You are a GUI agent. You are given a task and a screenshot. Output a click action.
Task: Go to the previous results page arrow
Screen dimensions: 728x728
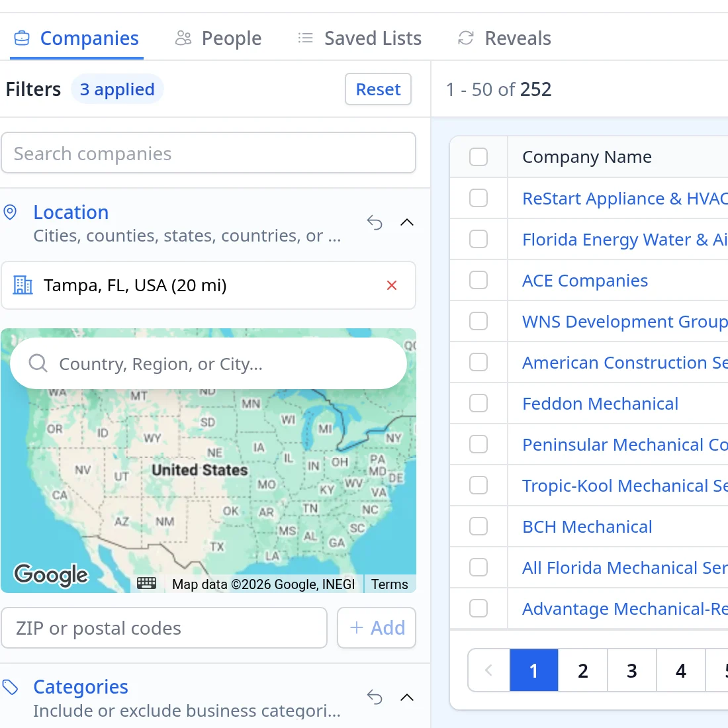click(488, 670)
